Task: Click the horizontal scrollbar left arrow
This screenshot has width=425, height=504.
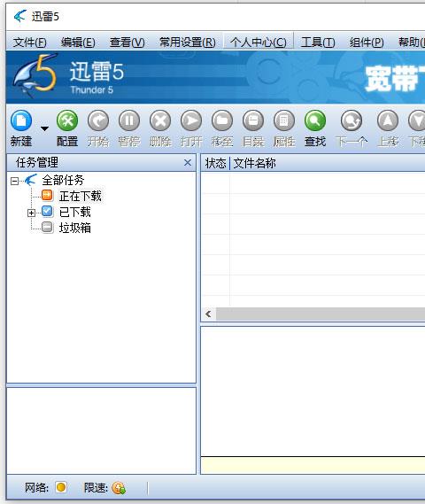Action: tap(208, 314)
